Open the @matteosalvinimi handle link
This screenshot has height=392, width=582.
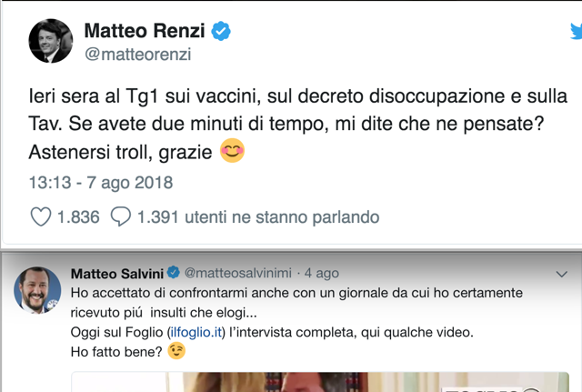pyautogui.click(x=240, y=273)
